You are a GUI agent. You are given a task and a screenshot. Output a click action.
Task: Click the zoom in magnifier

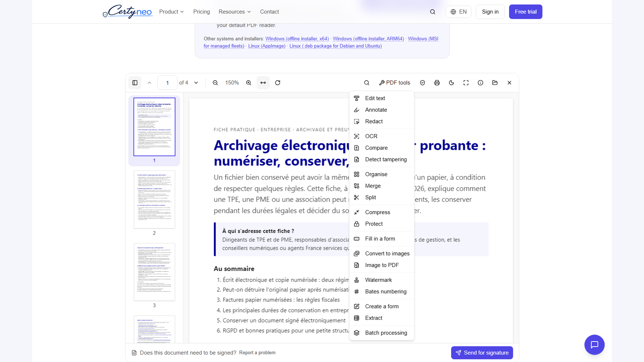[249, 83]
